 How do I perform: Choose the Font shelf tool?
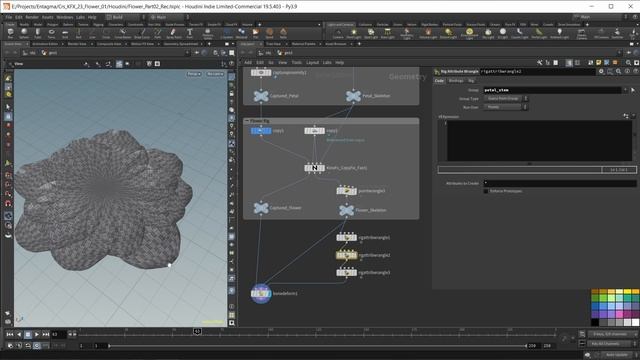click(190, 33)
